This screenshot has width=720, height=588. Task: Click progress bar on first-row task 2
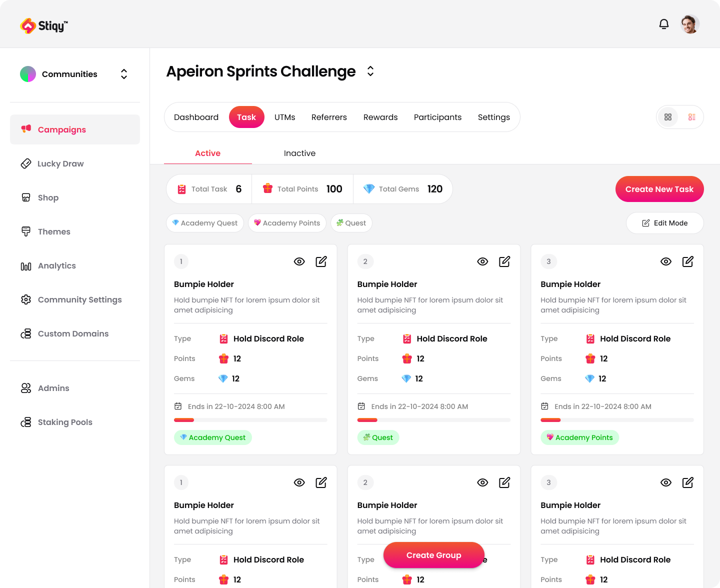(434, 420)
